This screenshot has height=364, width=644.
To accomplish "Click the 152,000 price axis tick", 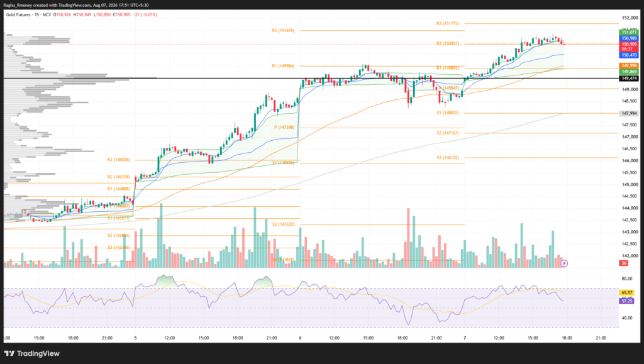I will coord(630,18).
